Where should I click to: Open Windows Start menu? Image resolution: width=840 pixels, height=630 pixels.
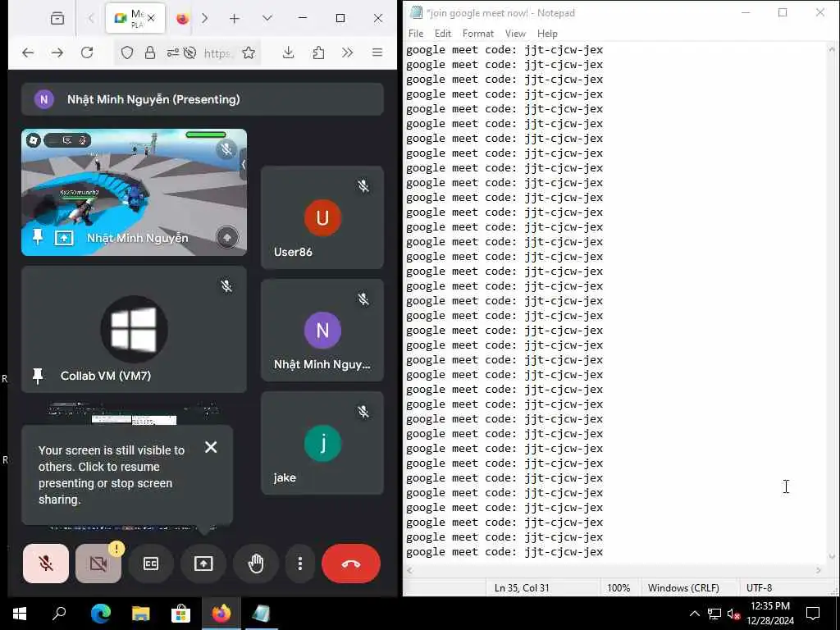coord(20,614)
